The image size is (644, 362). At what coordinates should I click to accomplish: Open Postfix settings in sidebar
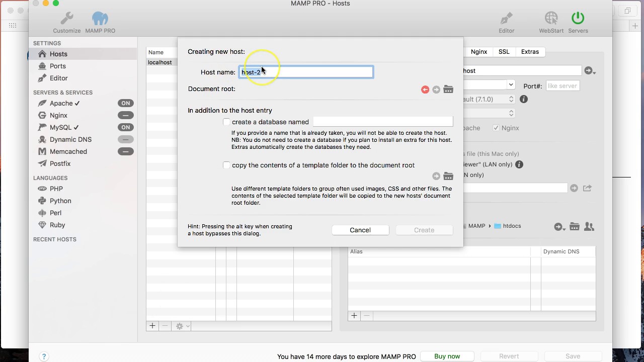point(60,163)
